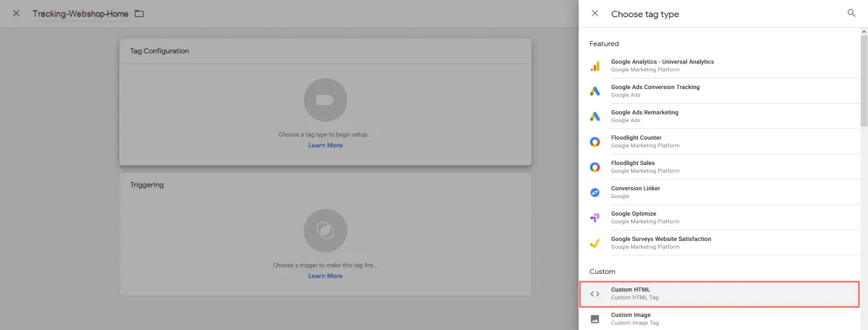This screenshot has height=330, width=868.
Task: Click the Triggering placeholder circle icon
Action: point(325,230)
